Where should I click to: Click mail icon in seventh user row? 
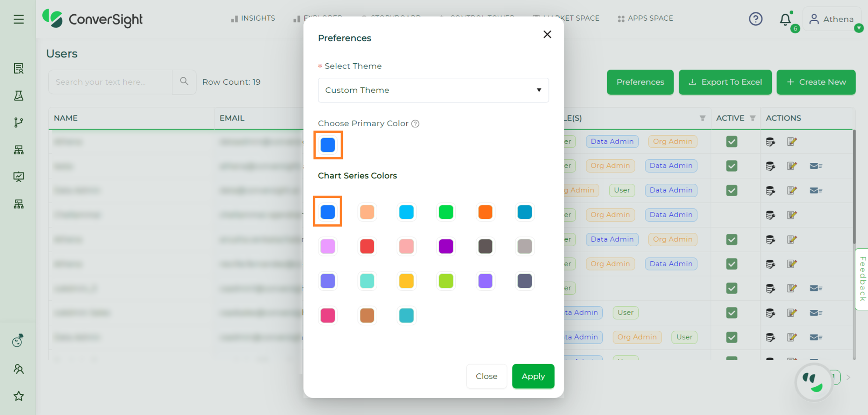point(816,288)
